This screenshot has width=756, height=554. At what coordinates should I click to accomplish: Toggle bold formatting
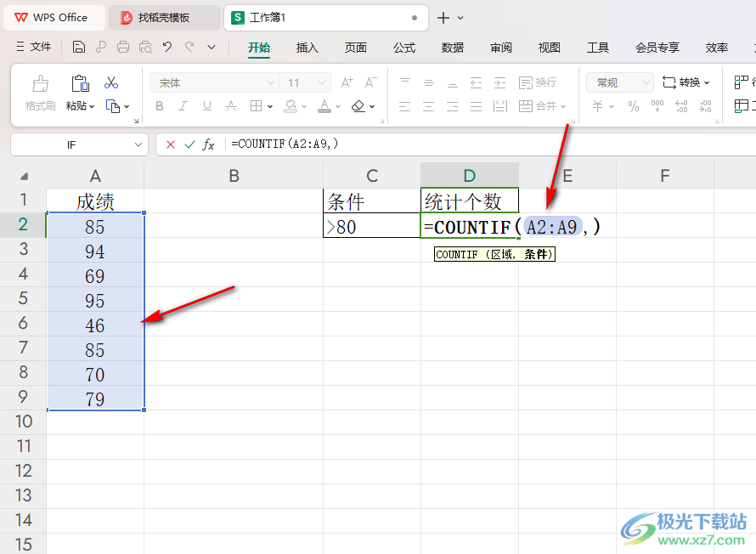point(160,105)
